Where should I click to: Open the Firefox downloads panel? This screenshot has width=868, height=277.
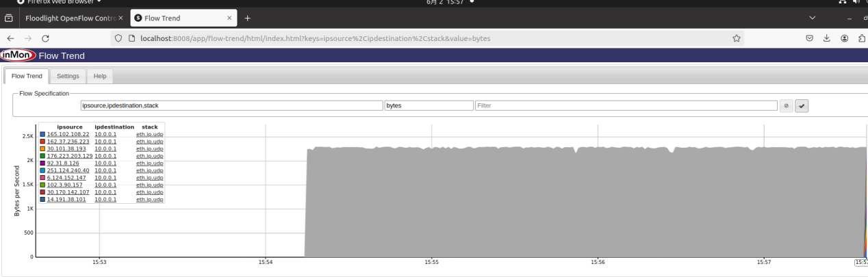pos(827,38)
